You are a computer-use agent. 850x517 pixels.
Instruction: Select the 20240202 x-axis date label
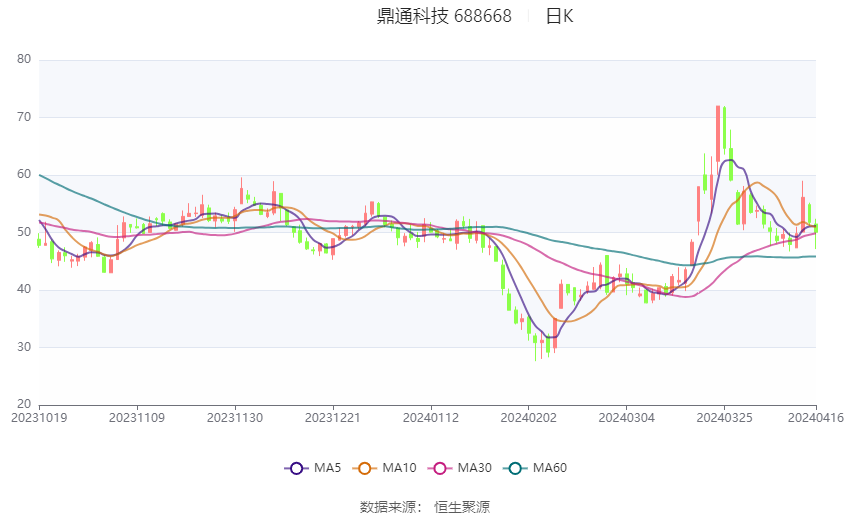point(529,418)
